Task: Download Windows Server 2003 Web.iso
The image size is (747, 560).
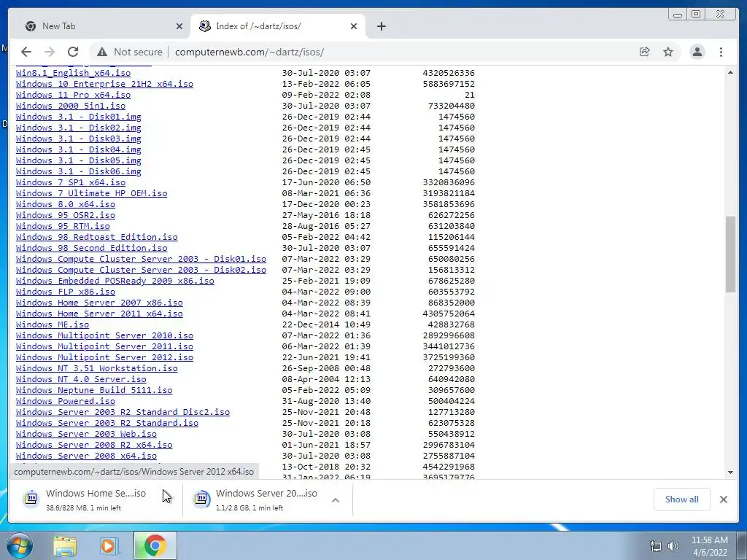Action: click(86, 435)
